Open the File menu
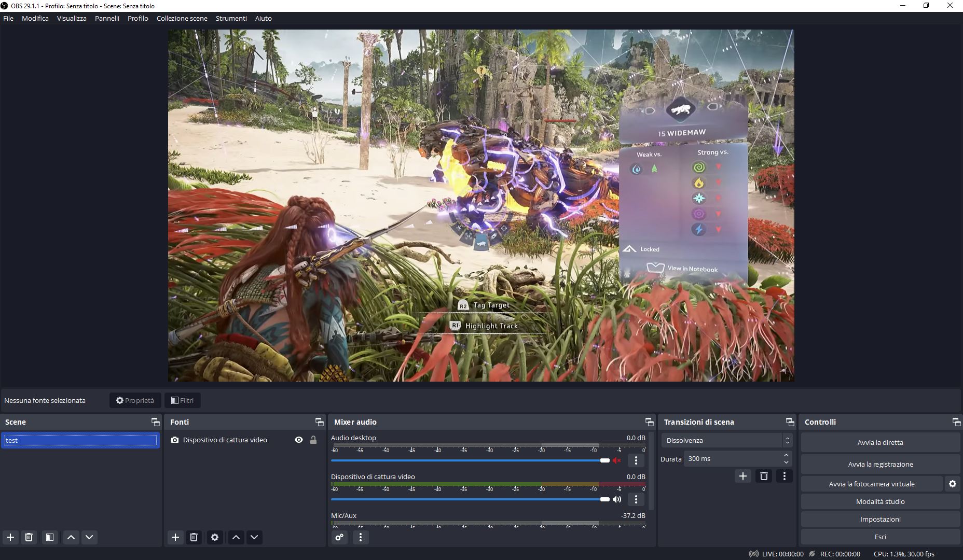The image size is (963, 560). pos(8,18)
